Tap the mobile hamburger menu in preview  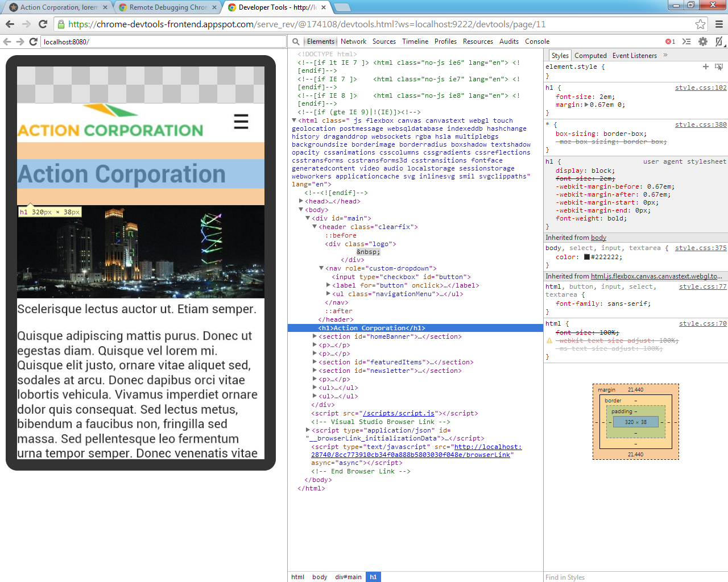241,121
